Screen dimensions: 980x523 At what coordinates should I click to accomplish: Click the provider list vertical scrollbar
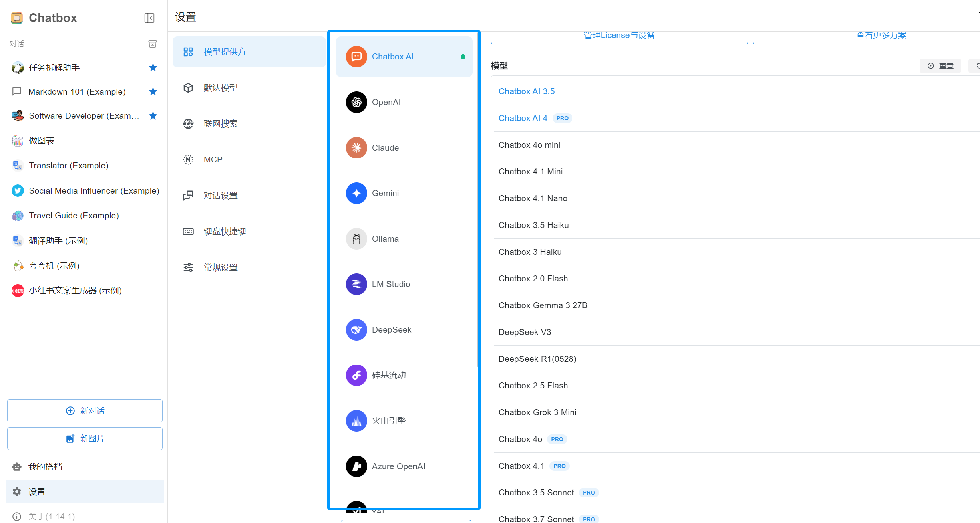click(478, 200)
